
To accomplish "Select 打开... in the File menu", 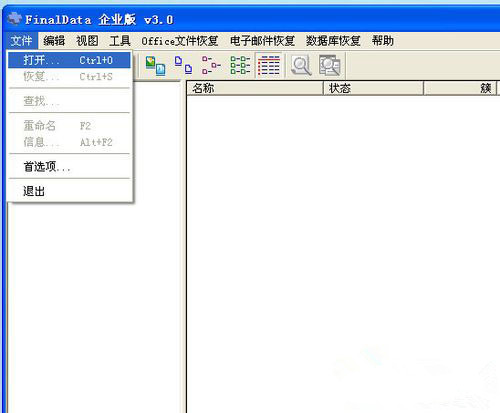I will point(69,60).
